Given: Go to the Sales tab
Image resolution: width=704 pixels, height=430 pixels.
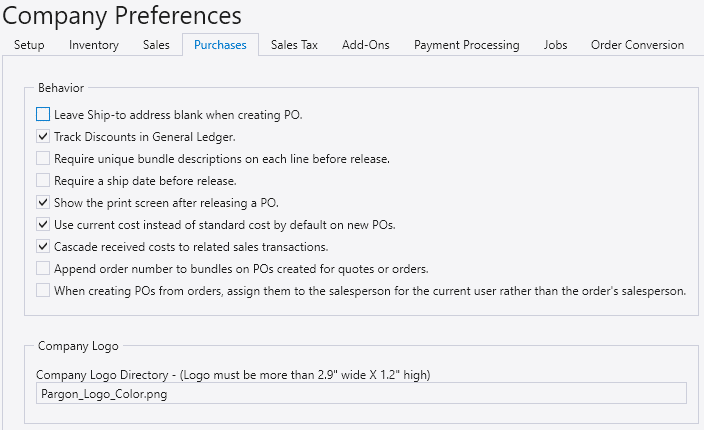Looking at the screenshot, I should 156,45.
